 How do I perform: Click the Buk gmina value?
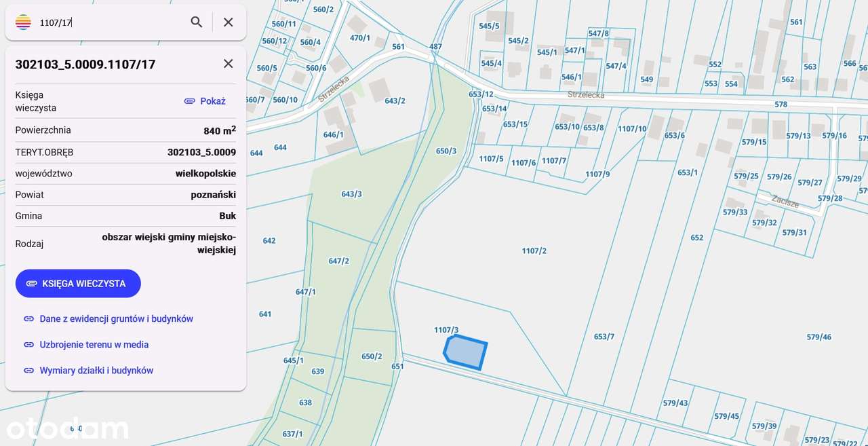pos(228,216)
